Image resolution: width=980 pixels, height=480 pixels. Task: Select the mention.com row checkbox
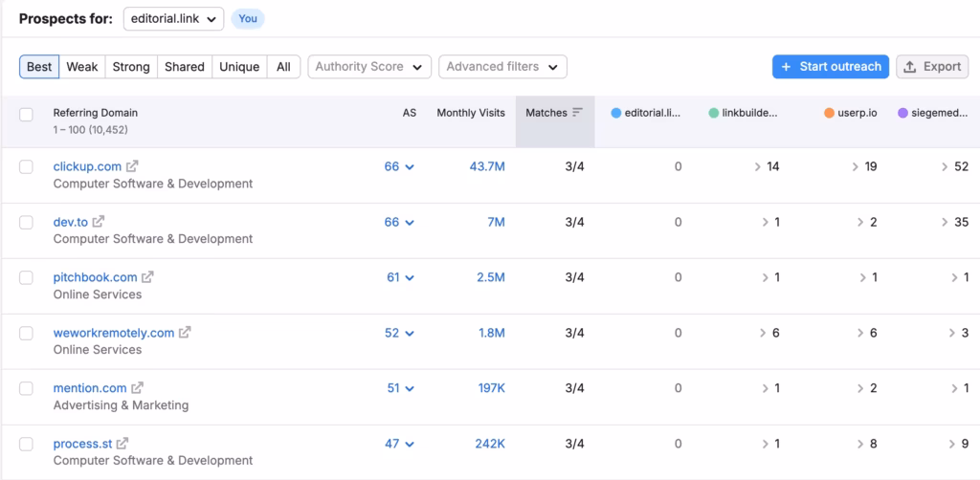coord(26,388)
